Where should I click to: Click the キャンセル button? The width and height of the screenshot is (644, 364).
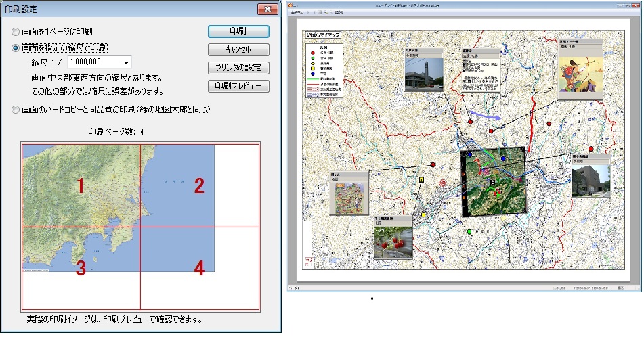pos(238,50)
